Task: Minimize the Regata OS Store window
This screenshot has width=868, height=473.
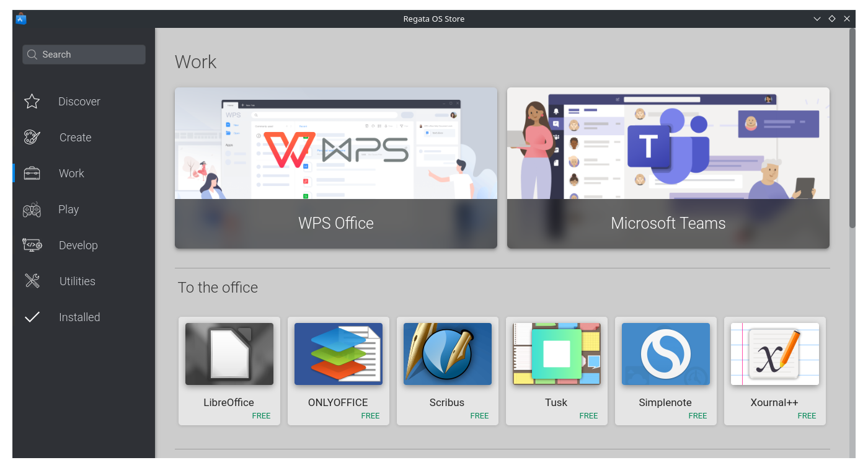Action: (817, 19)
